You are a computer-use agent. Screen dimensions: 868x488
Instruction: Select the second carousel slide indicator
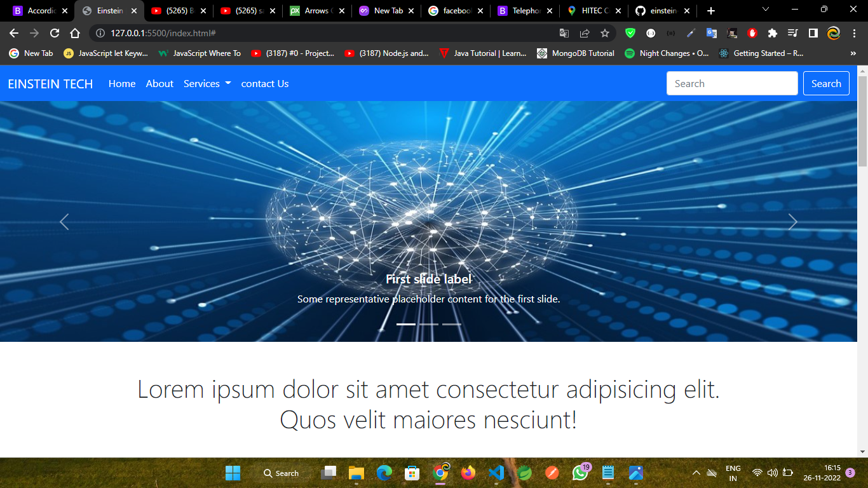(x=428, y=323)
